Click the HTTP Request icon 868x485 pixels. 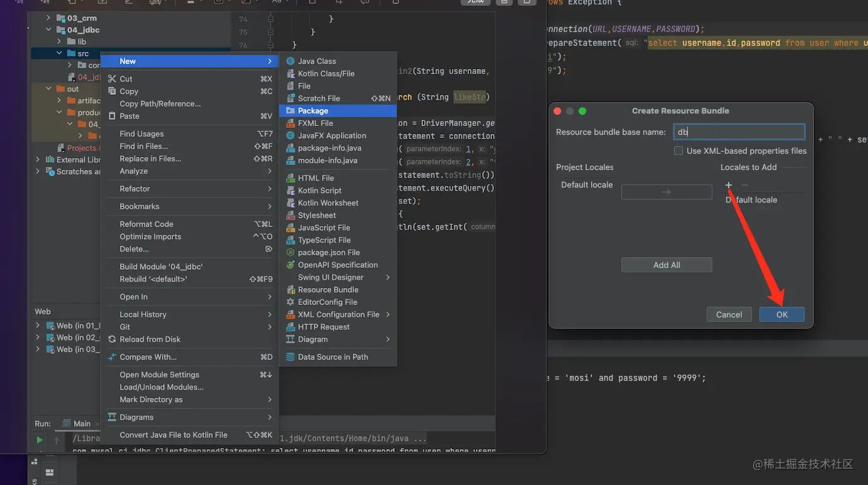click(291, 327)
